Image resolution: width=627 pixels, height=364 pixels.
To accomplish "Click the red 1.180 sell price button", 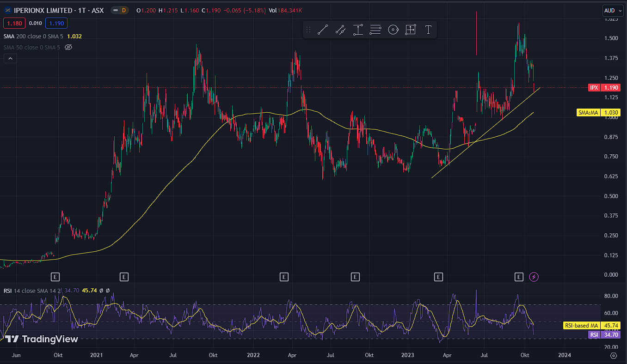I will click(x=13, y=23).
